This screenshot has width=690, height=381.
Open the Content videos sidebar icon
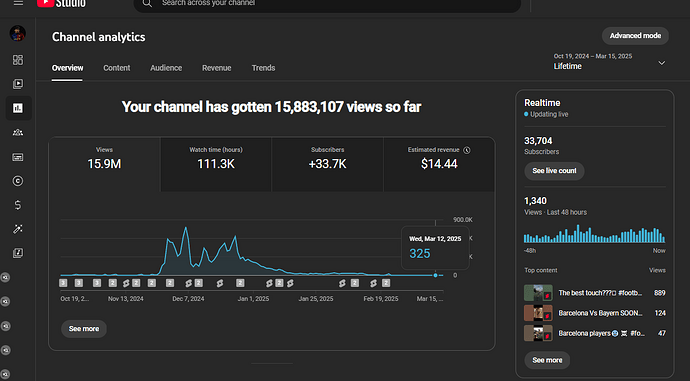[x=18, y=84]
